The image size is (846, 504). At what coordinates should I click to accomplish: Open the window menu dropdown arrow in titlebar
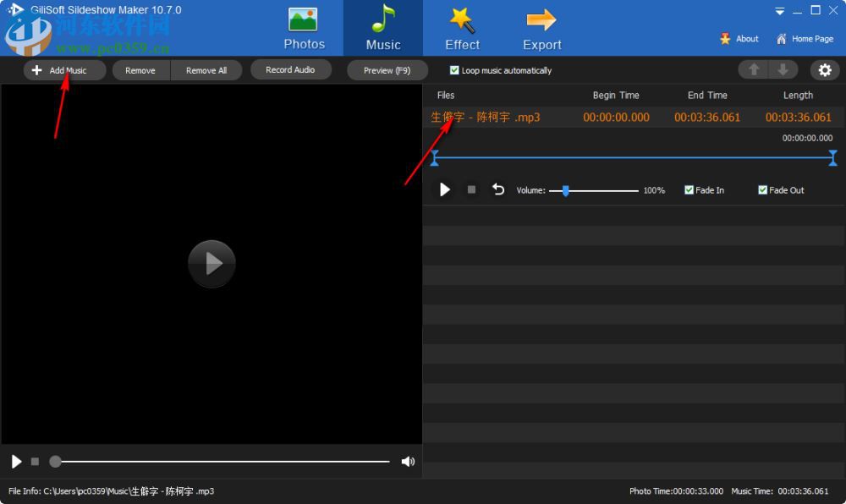coord(779,11)
